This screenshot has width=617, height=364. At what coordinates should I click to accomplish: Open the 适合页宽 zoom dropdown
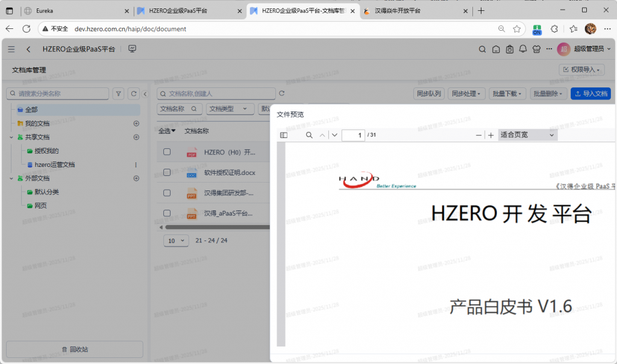pos(527,135)
